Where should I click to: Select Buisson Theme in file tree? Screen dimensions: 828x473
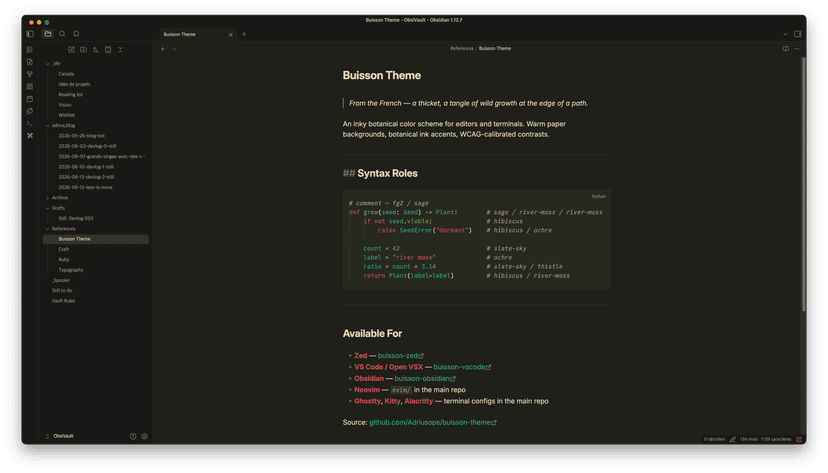[95, 239]
